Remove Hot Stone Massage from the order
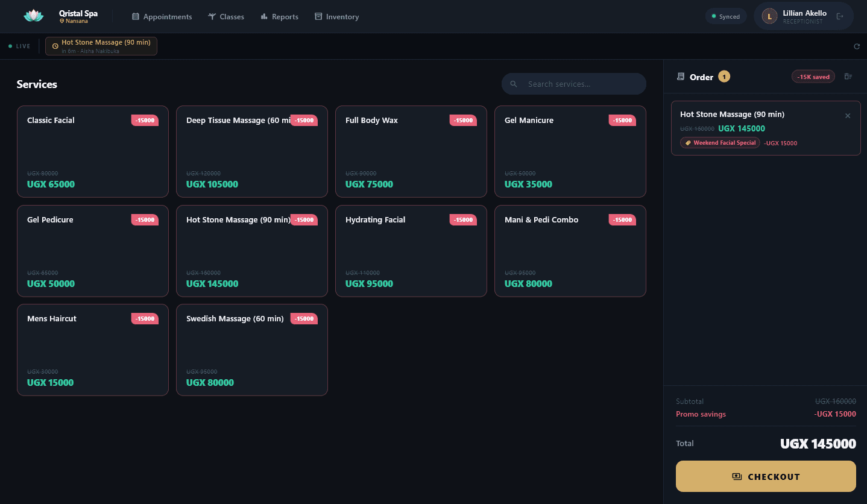This screenshot has height=504, width=867. point(847,115)
